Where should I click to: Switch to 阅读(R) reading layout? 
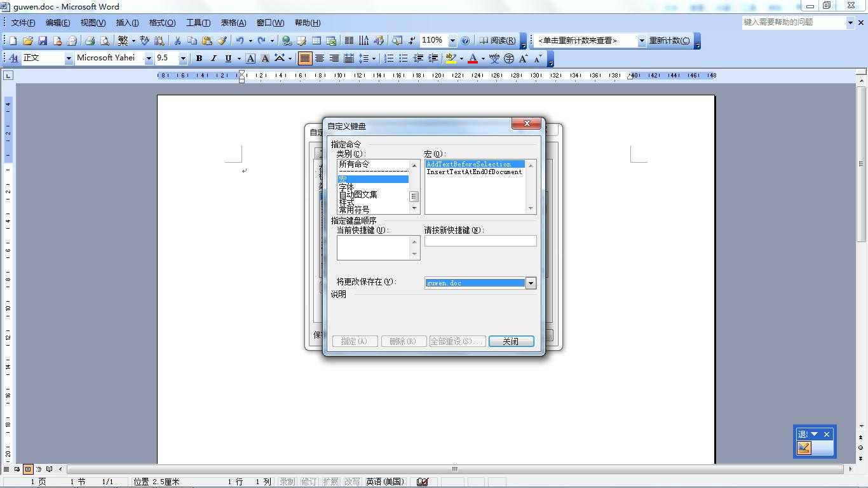click(x=498, y=41)
